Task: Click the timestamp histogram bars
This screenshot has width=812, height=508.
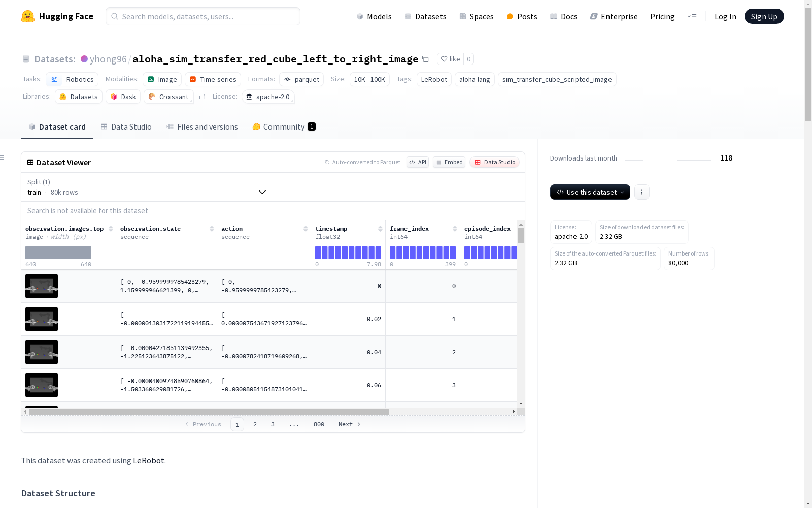Action: point(348,252)
